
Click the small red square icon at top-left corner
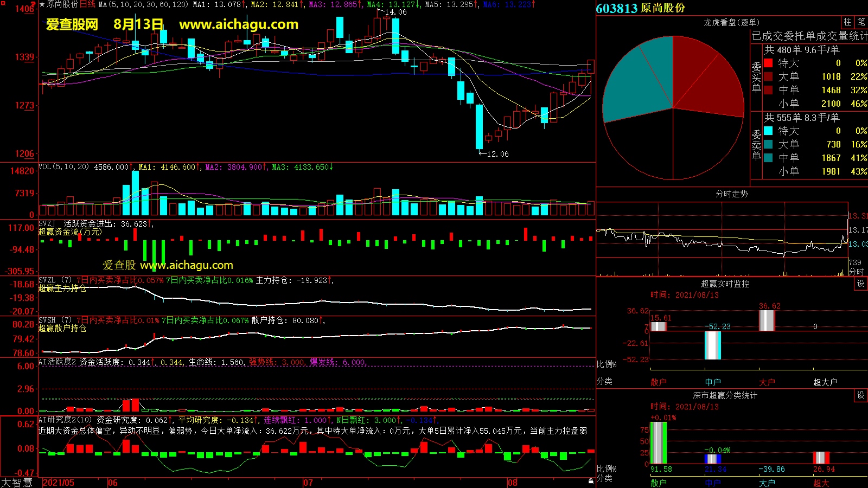click(x=3, y=3)
